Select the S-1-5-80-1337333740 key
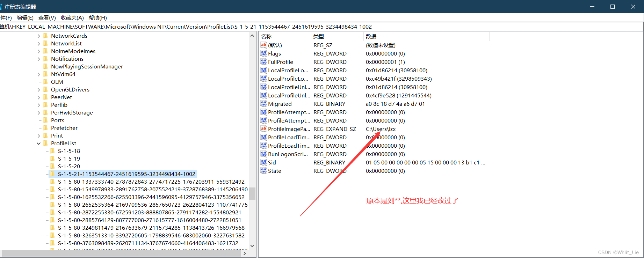Image resolution: width=644 pixels, height=258 pixels. [151, 182]
